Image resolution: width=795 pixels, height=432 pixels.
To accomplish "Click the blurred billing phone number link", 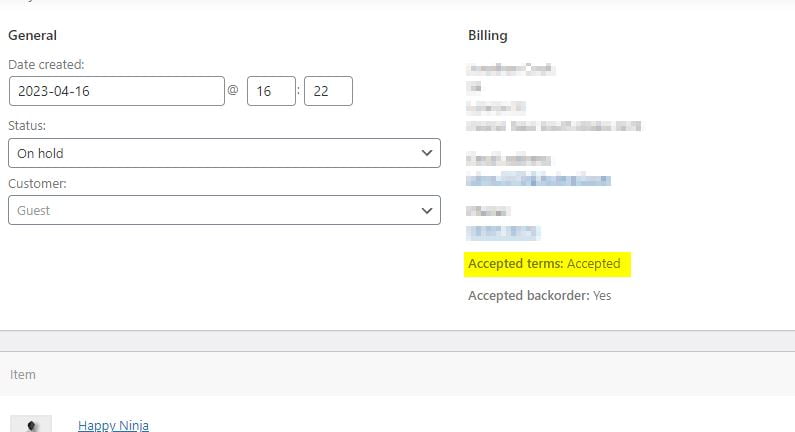I will tap(503, 232).
